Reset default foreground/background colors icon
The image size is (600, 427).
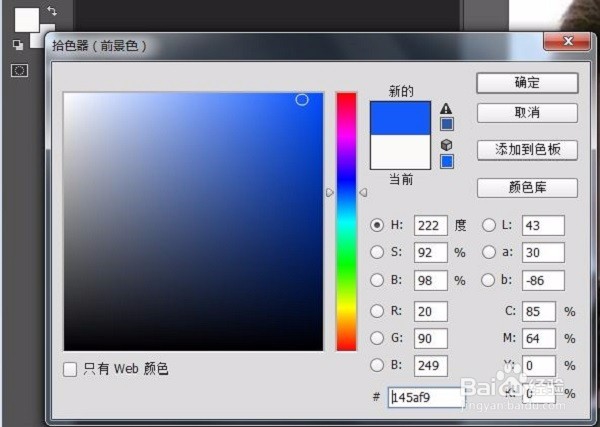tap(18, 44)
